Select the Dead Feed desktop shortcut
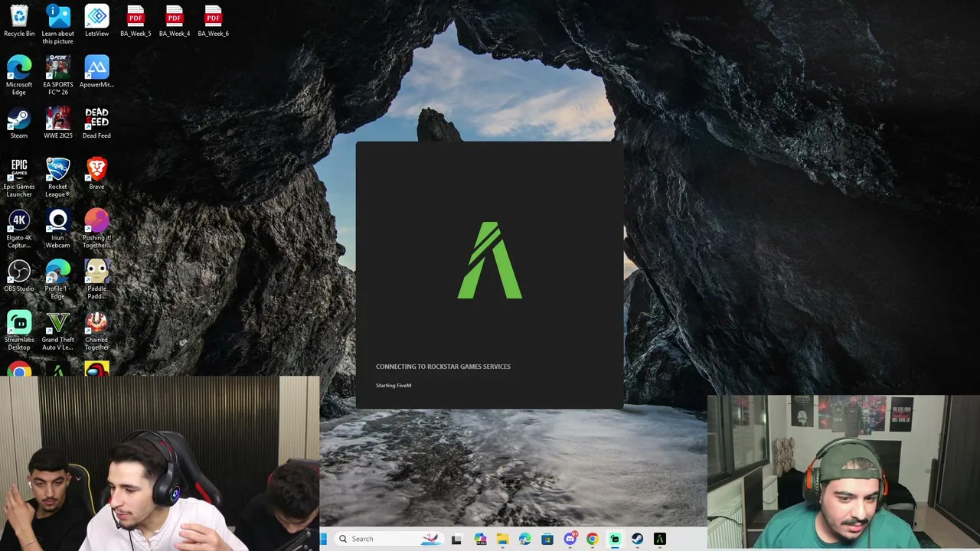Viewport: 980px width, 551px height. point(96,122)
